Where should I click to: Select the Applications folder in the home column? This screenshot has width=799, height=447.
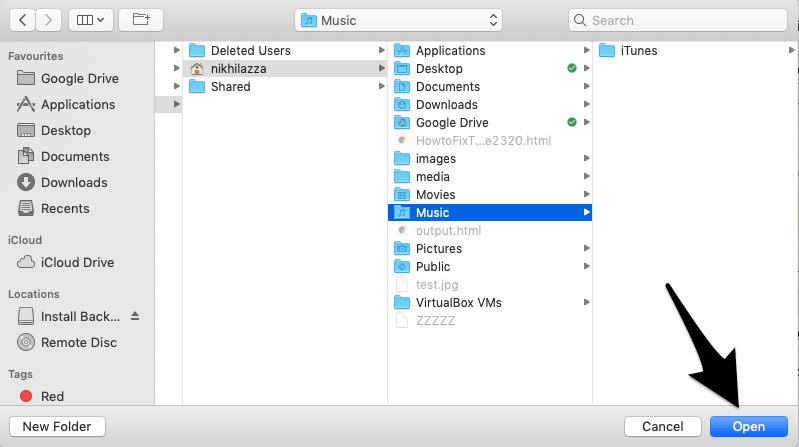click(490, 50)
